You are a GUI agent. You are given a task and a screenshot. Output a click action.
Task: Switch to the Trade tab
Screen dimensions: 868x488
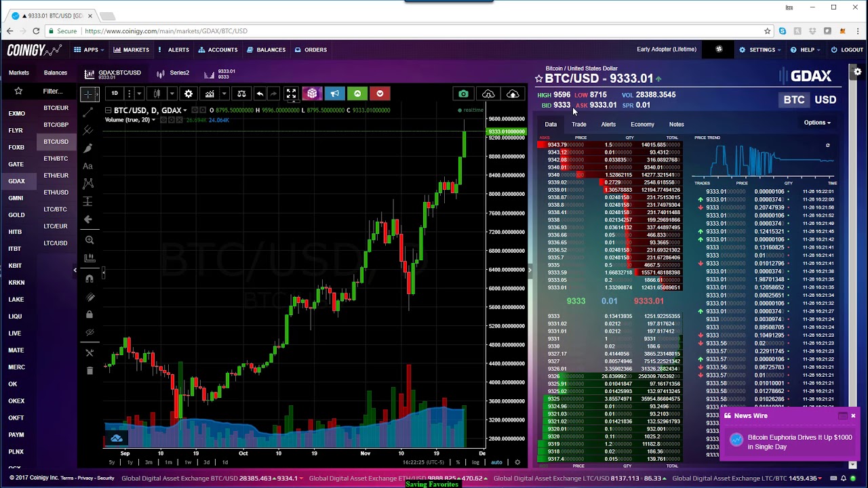(x=578, y=124)
